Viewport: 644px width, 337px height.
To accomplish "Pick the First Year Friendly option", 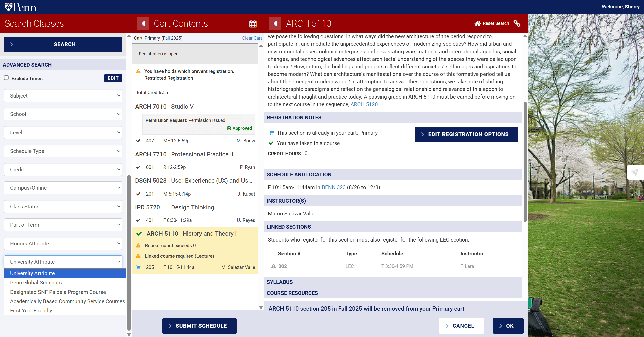I will point(65,311).
